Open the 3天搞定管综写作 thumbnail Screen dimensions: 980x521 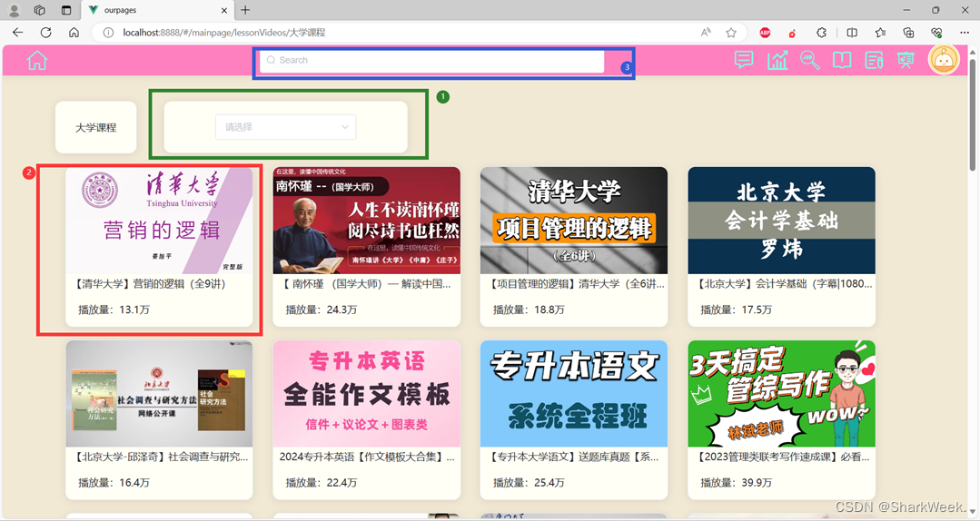tap(781, 394)
